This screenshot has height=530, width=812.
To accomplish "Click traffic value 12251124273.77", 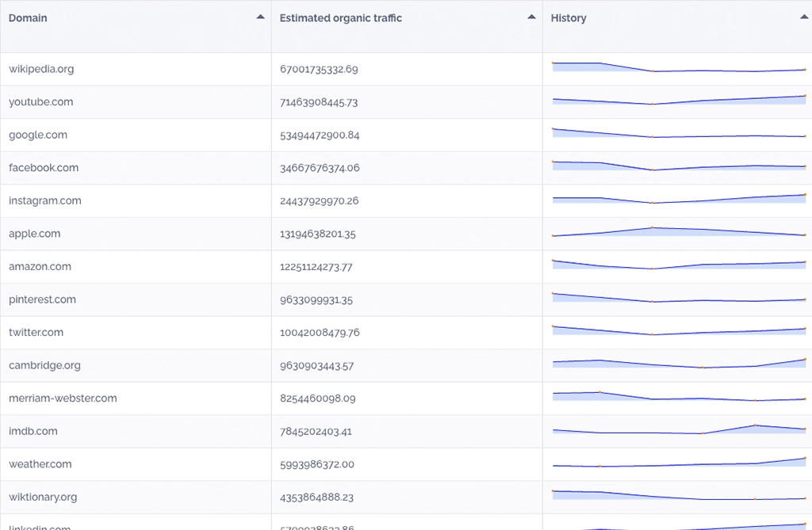I will tap(316, 267).
